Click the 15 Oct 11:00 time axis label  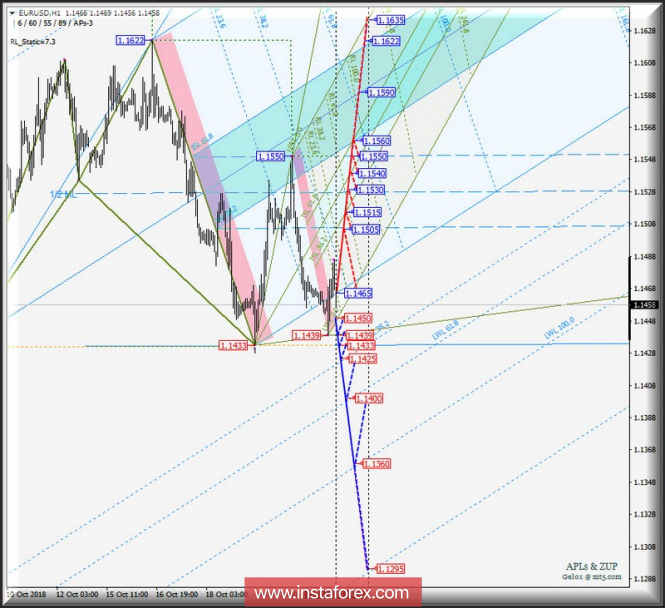(x=127, y=594)
